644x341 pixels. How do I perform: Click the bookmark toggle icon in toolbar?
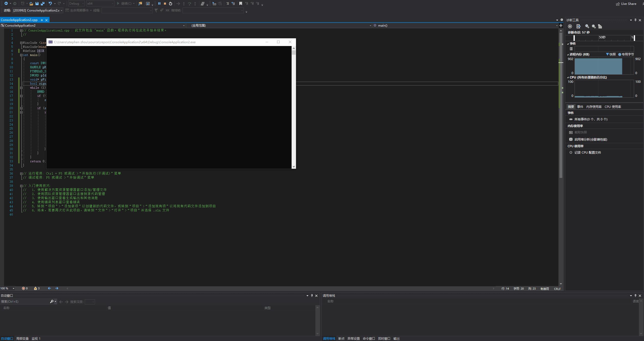pos(241,4)
